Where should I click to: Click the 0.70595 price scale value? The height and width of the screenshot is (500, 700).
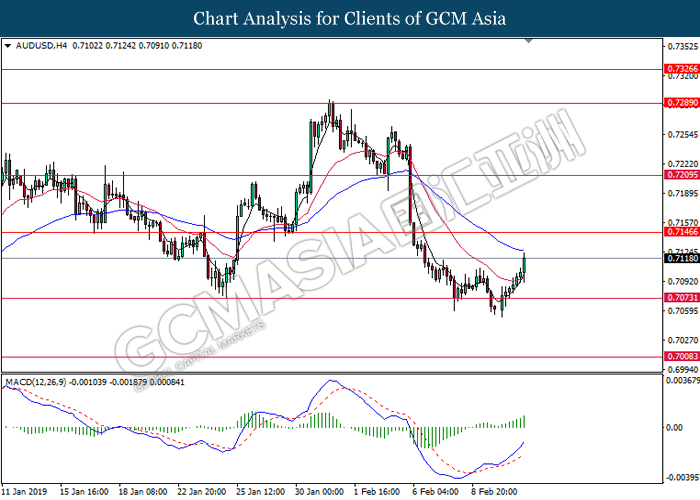(x=682, y=311)
